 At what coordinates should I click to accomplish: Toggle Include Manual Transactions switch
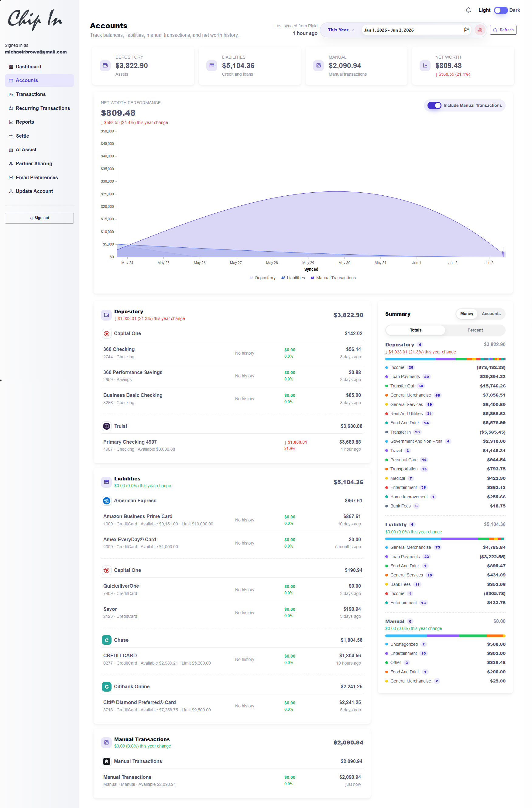point(434,105)
